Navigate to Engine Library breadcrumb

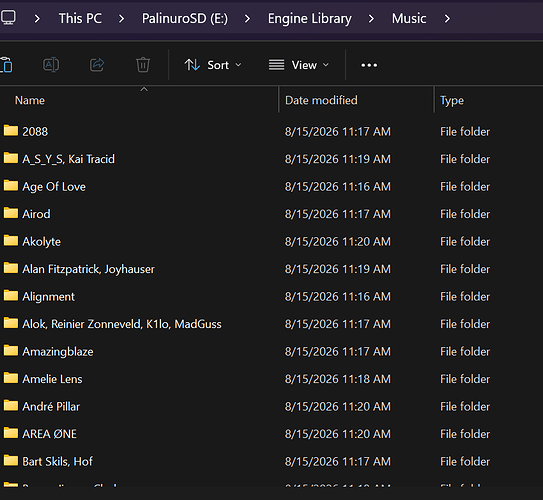pyautogui.click(x=310, y=18)
